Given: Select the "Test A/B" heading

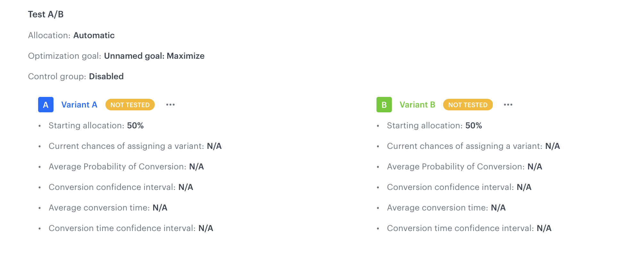Looking at the screenshot, I should tap(45, 14).
